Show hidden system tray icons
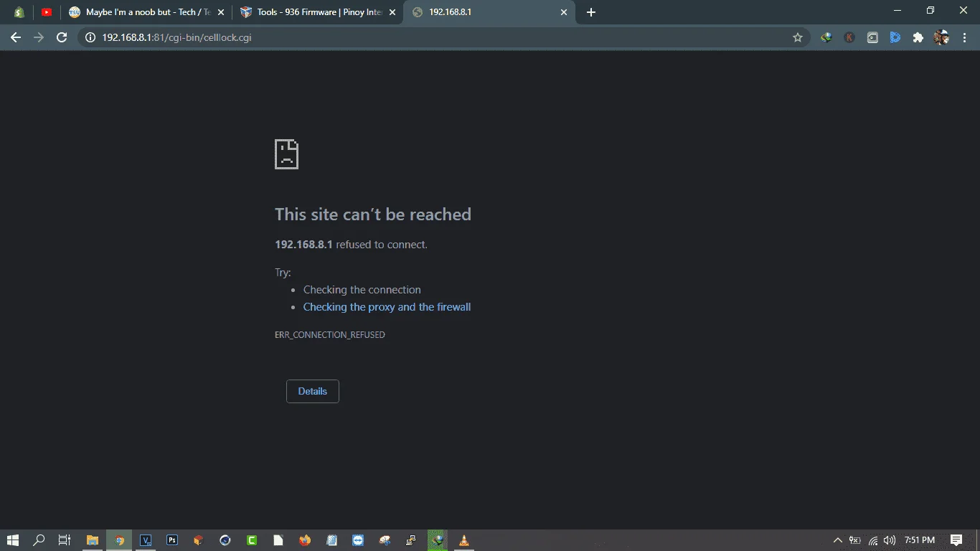This screenshot has height=551, width=980. tap(837, 540)
